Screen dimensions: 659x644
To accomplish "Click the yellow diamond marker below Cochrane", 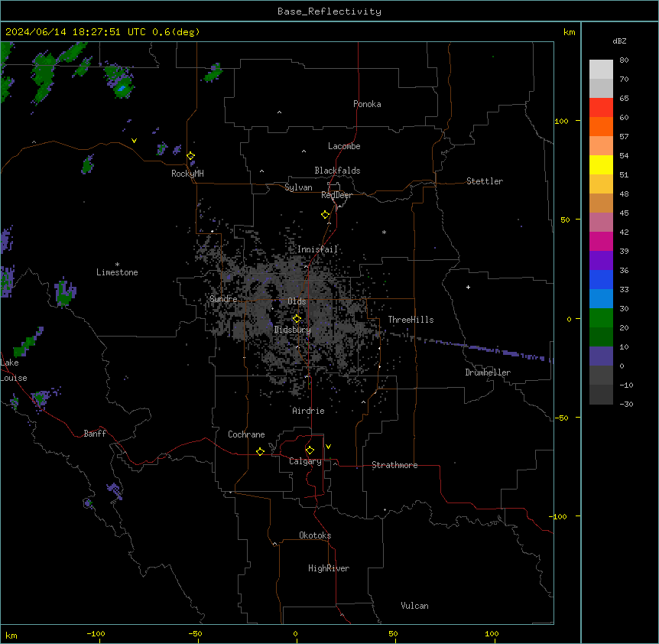I will click(x=260, y=451).
